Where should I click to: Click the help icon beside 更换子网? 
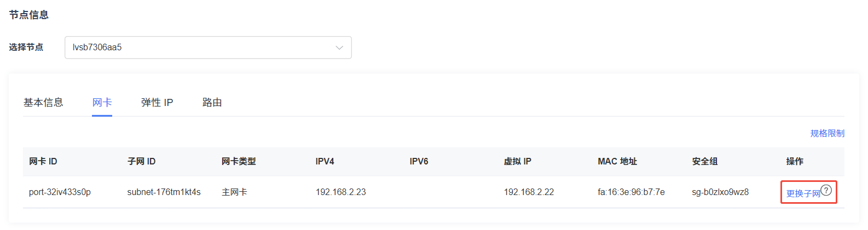point(826,190)
